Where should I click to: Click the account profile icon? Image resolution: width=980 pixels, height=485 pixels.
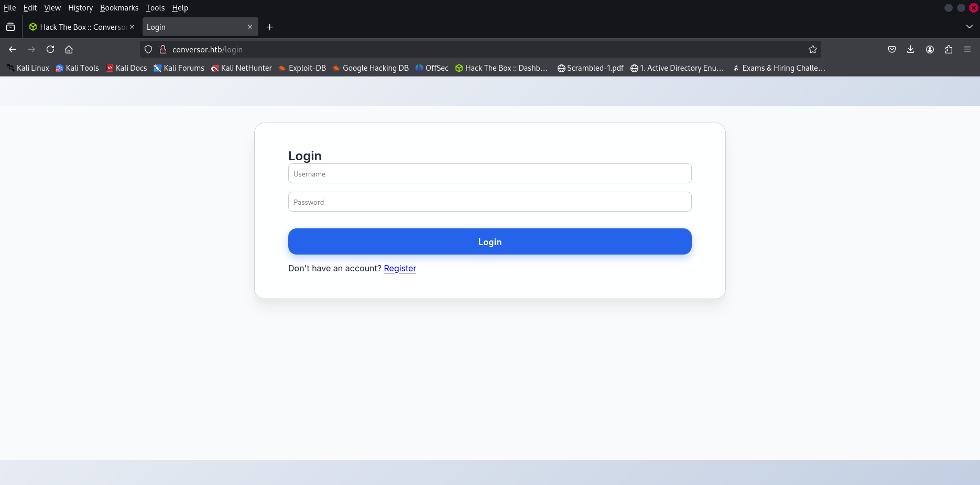(x=930, y=49)
